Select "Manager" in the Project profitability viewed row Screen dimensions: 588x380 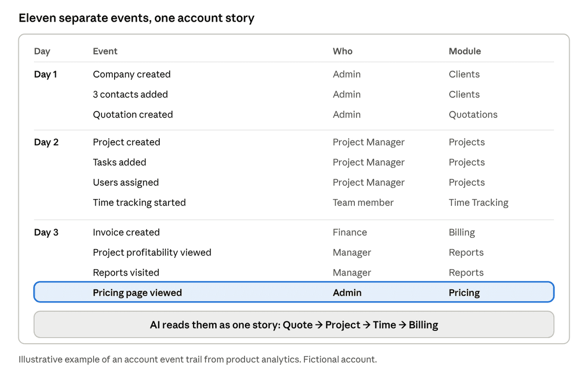coord(352,253)
